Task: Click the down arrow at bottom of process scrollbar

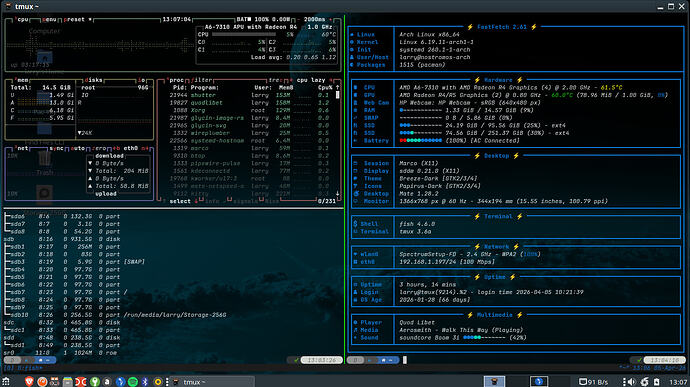Action: click(338, 193)
